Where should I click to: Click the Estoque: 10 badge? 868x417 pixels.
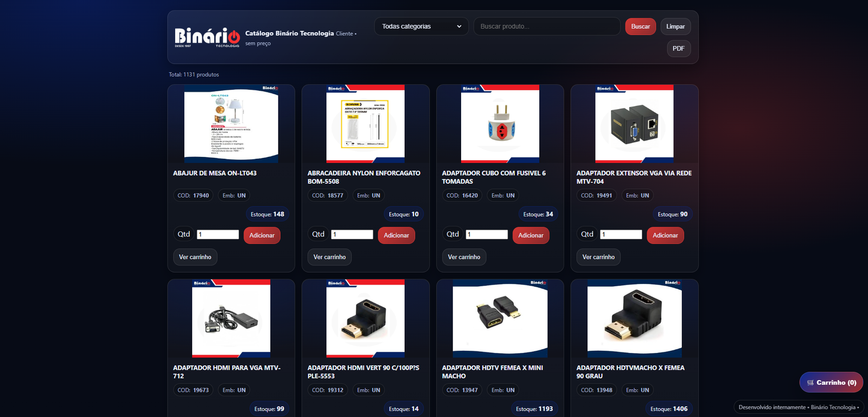pyautogui.click(x=404, y=214)
